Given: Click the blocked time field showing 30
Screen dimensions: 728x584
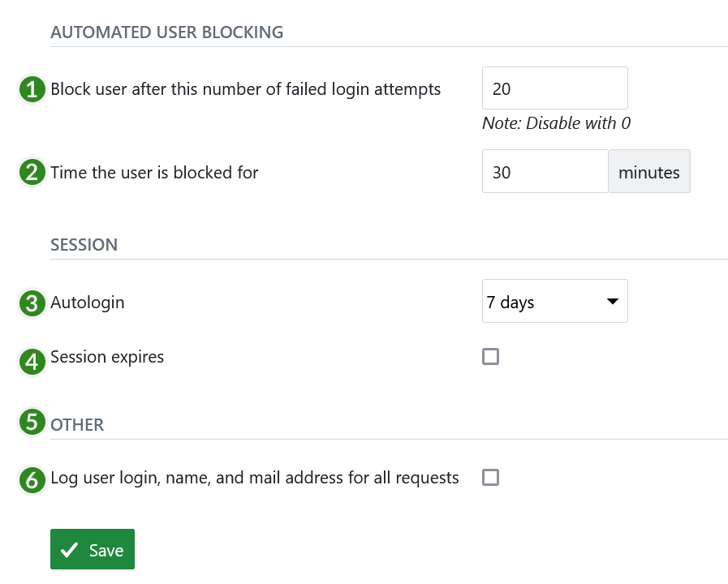Looking at the screenshot, I should (x=545, y=172).
